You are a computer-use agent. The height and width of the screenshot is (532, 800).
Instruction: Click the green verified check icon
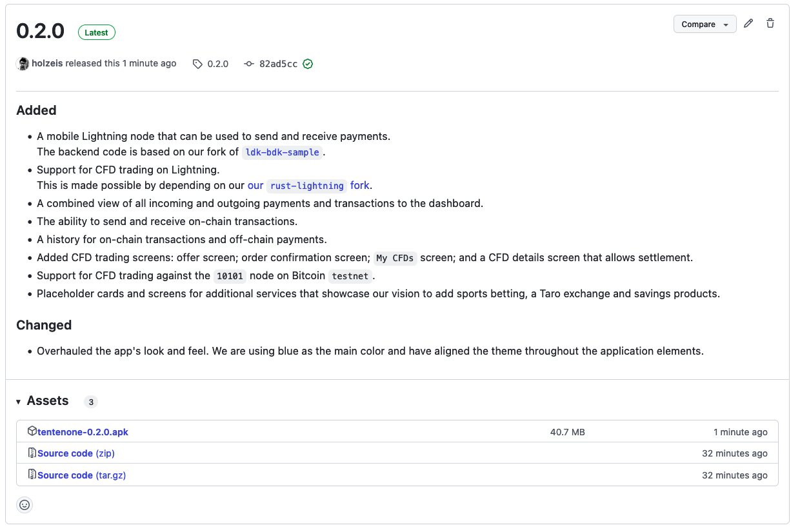308,64
